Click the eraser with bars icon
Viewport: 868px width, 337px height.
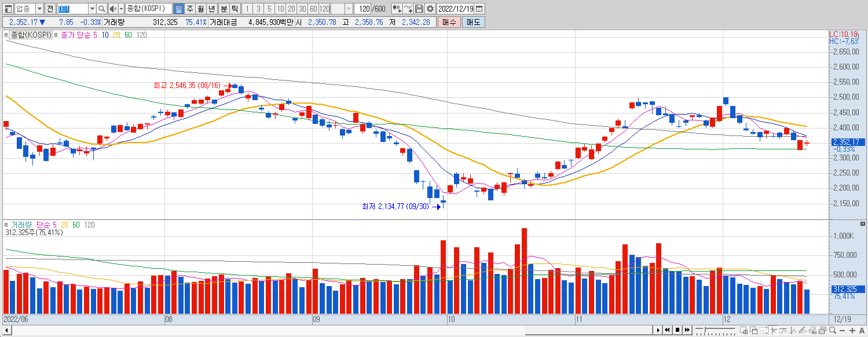coord(812,331)
